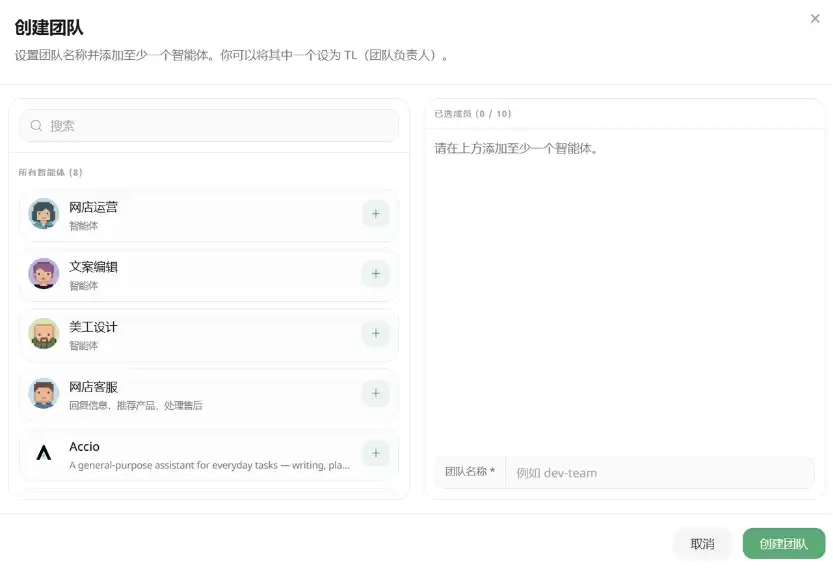Click the 文案编辑 purple-haired avatar
833x579 pixels.
[x=44, y=274]
